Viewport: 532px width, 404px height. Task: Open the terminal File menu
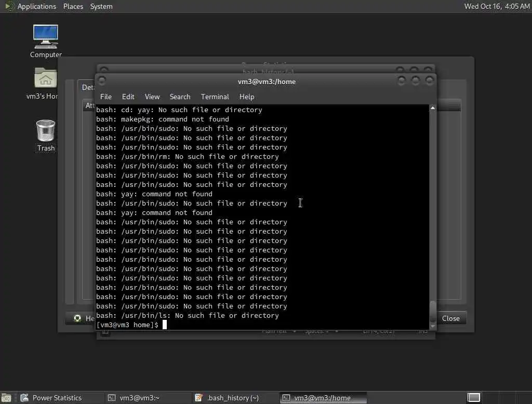[106, 97]
